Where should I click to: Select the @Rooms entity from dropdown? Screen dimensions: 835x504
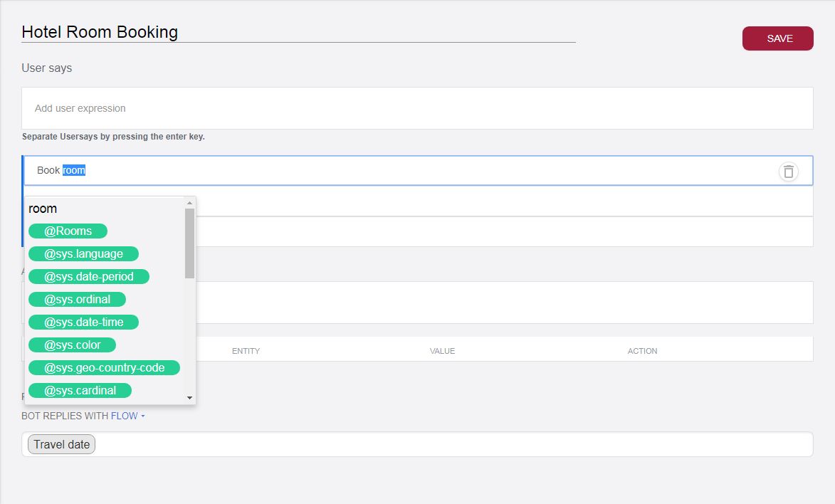[68, 231]
